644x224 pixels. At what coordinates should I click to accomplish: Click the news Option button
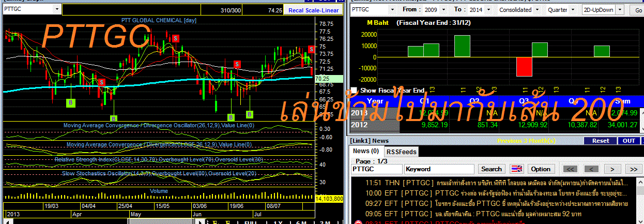541,169
